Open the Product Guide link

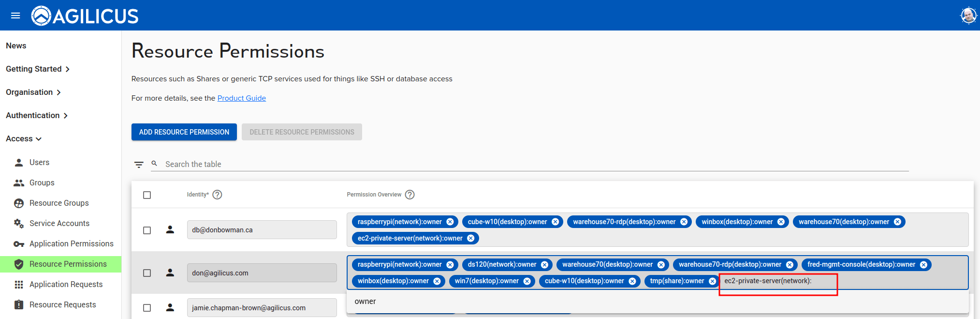tap(242, 98)
